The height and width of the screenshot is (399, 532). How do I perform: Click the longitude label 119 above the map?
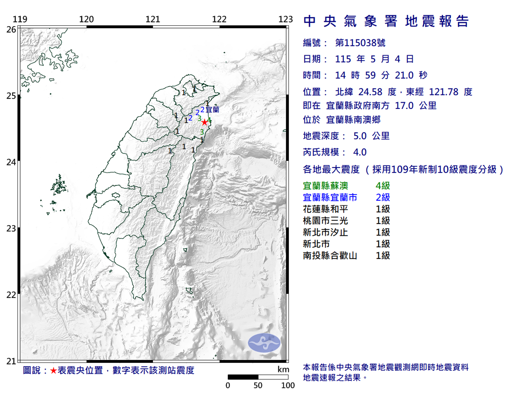click(20, 19)
